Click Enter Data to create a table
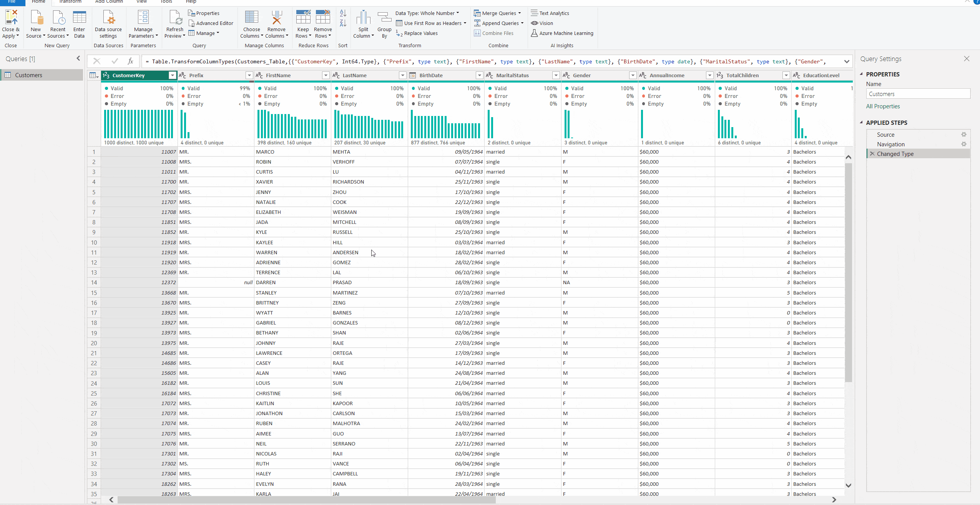This screenshot has width=980, height=505. coord(79,23)
